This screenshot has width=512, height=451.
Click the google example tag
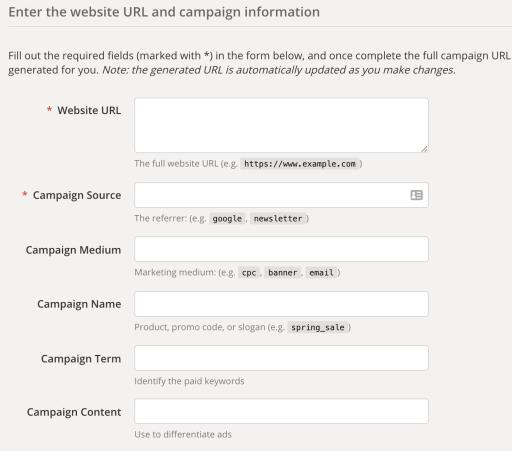(x=227, y=219)
